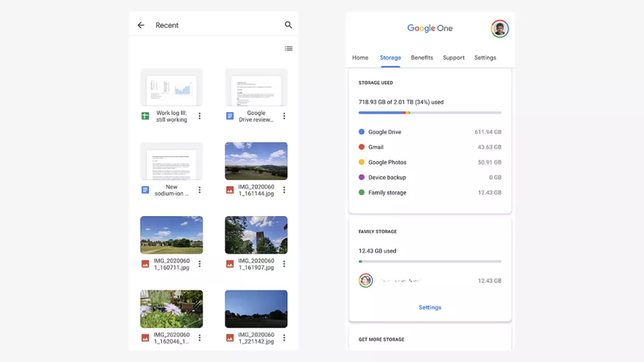Viewport: 644px width, 362px height.
Task: Click the Google Photos storage label
Action: pyautogui.click(x=387, y=162)
